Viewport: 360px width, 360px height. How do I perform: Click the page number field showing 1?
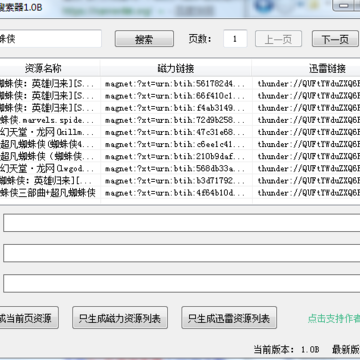[235, 39]
